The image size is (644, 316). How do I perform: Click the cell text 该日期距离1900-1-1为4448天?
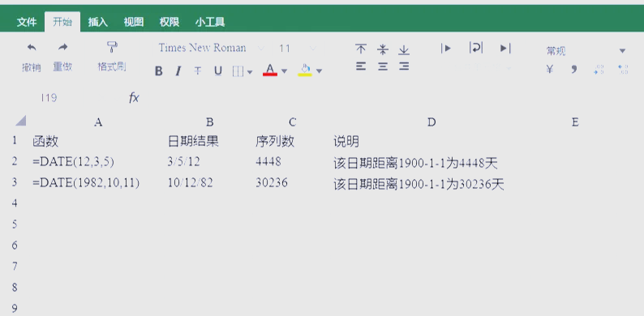(415, 164)
